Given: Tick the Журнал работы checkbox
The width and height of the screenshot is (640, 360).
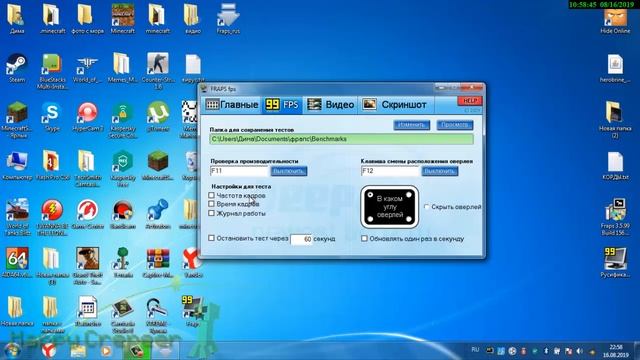Looking at the screenshot, I should pos(211,213).
